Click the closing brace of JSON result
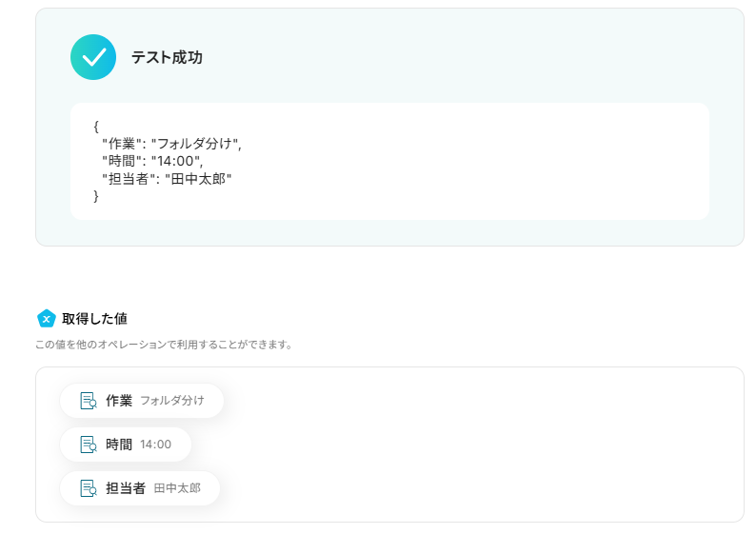756x534 pixels. click(x=96, y=195)
